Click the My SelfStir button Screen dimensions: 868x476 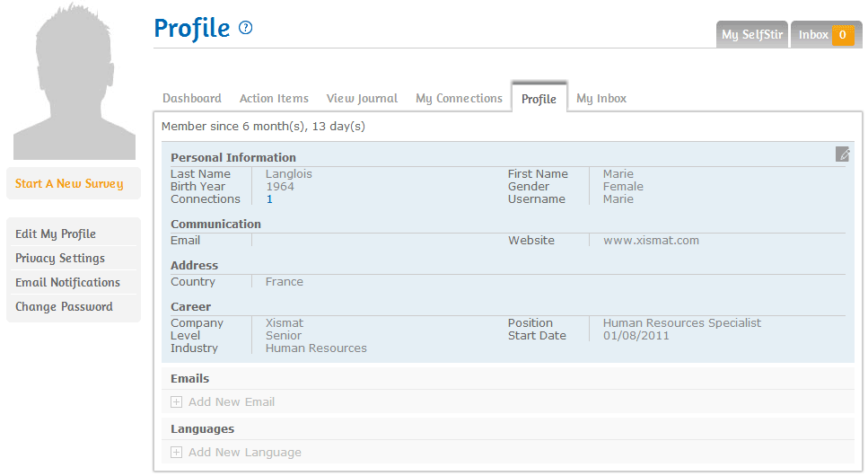pos(751,35)
